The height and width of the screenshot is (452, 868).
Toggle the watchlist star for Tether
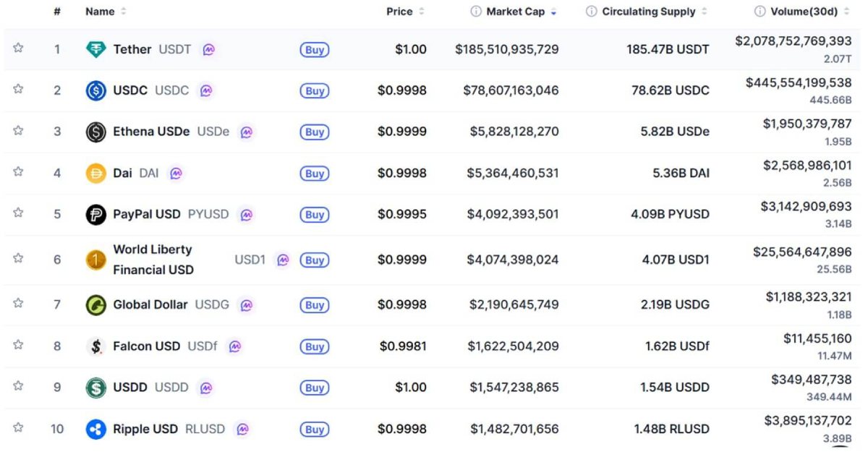(x=18, y=48)
